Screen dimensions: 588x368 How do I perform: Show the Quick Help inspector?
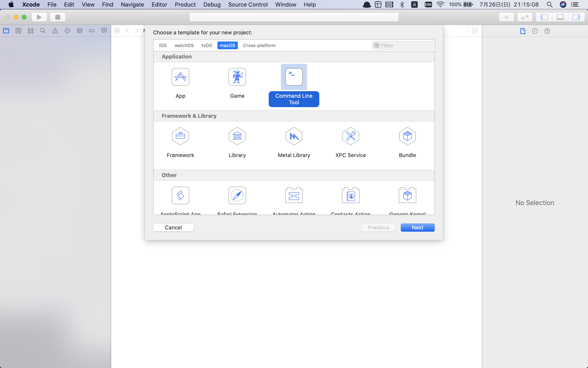pyautogui.click(x=547, y=31)
